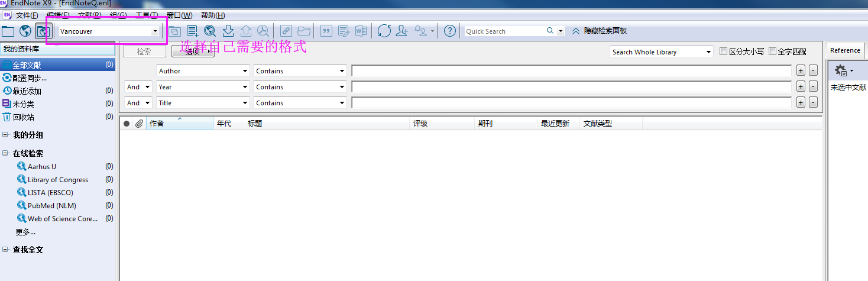Click the New Reference icon
The height and width of the screenshot is (281, 868).
point(192,31)
